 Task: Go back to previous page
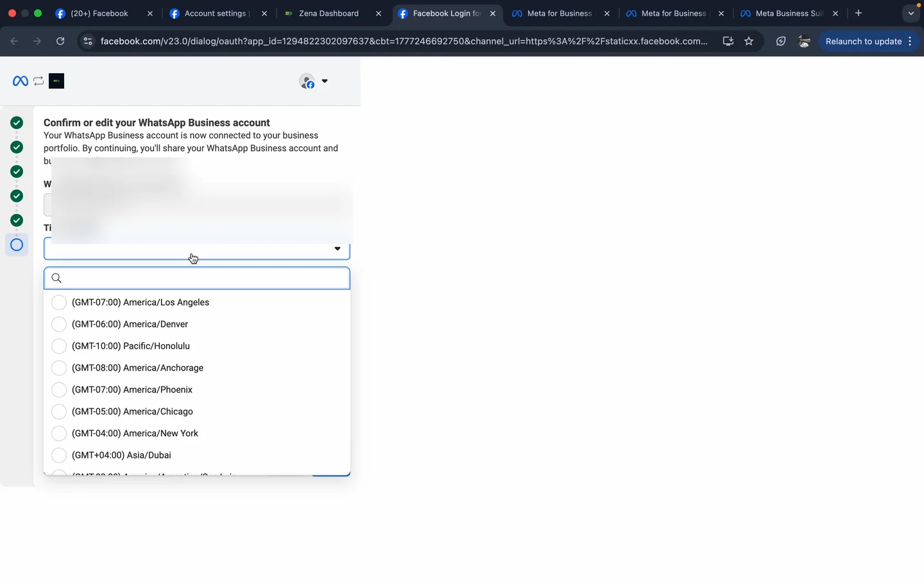[14, 41]
